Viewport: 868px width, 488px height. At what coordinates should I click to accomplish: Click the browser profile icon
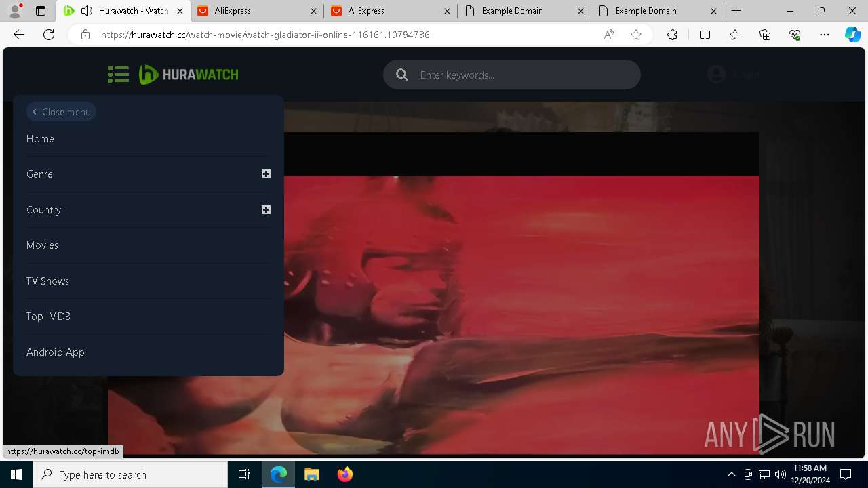click(x=15, y=11)
